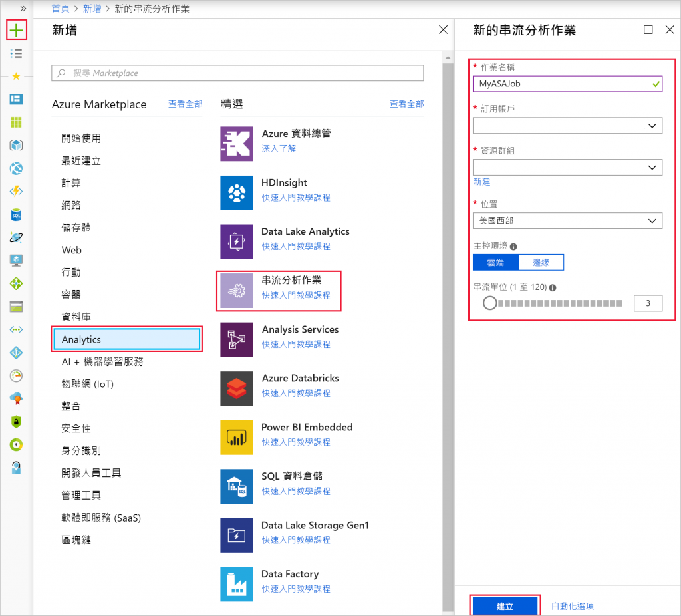Click the Power BI Embedded yellow icon

236,438
